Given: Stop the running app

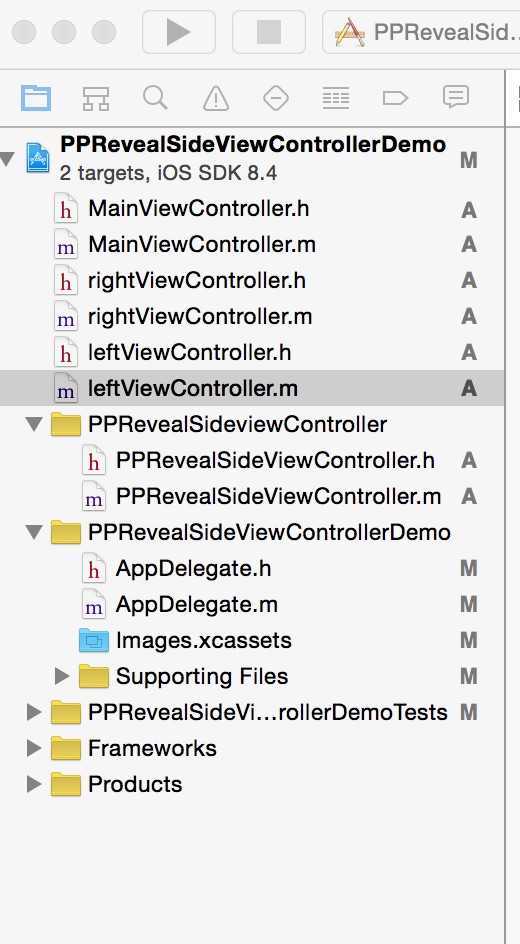Looking at the screenshot, I should tap(268, 31).
